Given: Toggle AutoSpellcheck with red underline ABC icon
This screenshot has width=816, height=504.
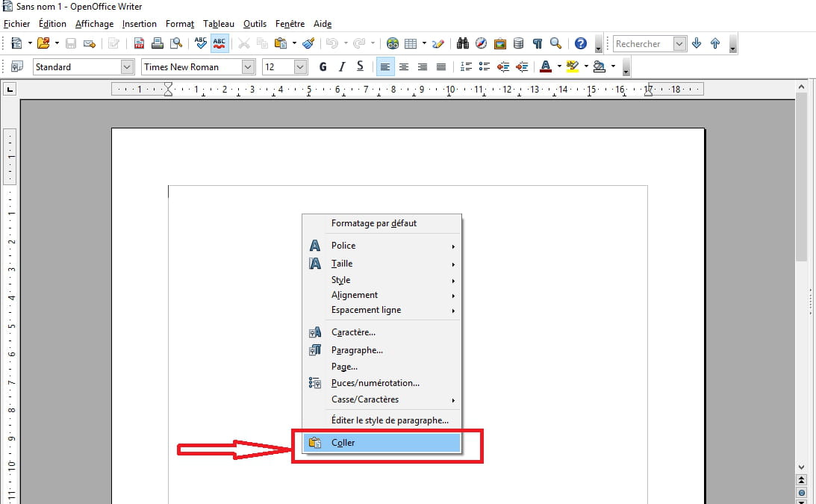Looking at the screenshot, I should pos(219,44).
